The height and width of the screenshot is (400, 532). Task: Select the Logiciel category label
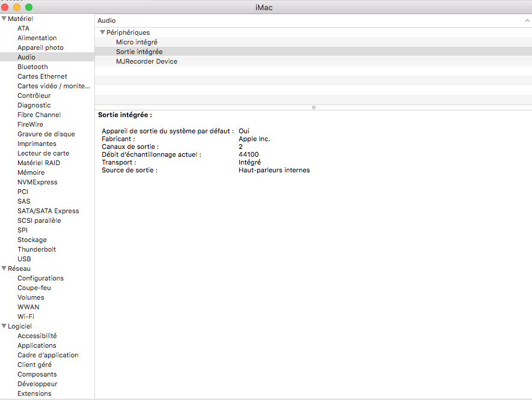coord(20,326)
